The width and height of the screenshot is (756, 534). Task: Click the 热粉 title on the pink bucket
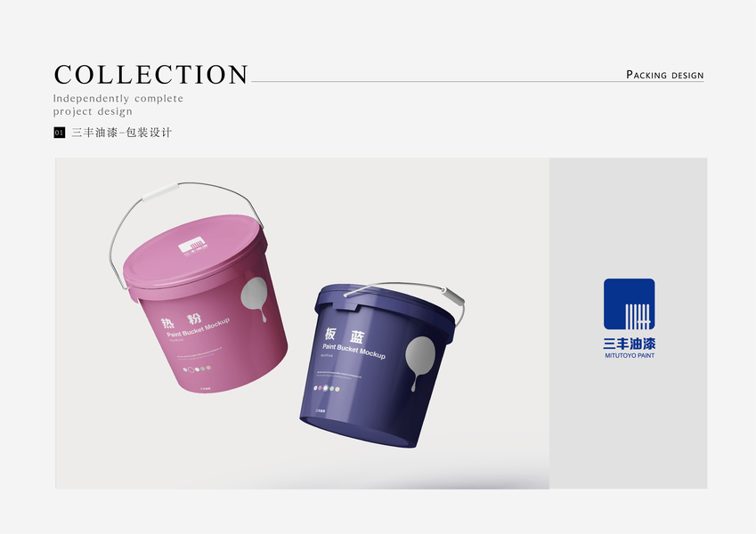point(182,320)
